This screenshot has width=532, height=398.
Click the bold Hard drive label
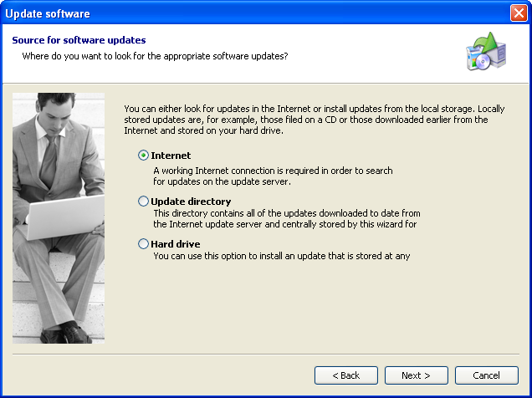[176, 244]
